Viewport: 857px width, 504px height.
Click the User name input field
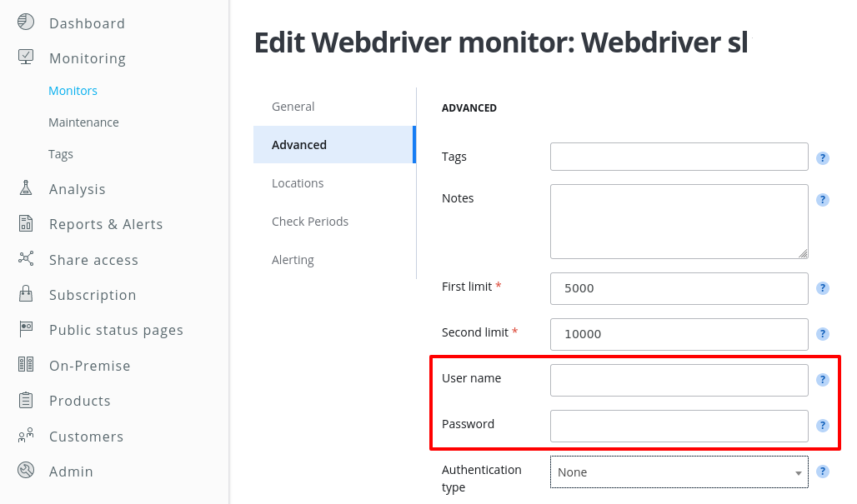click(679, 380)
